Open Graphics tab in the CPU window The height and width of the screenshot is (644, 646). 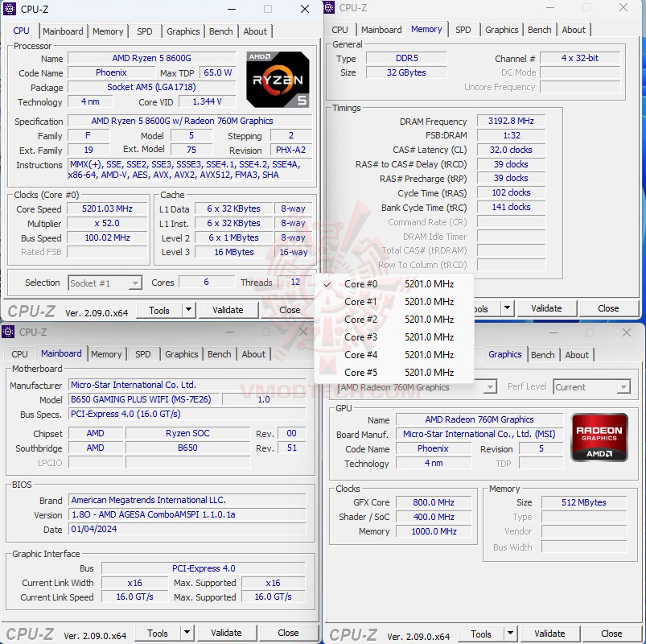click(x=183, y=31)
